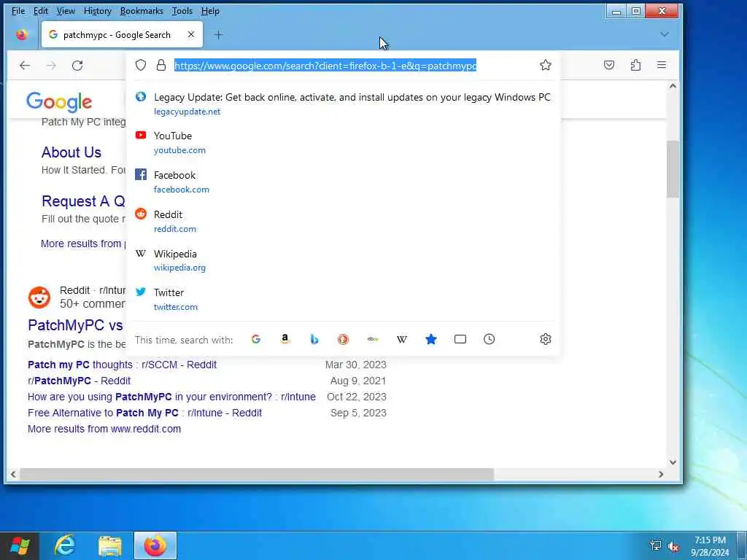Choose the Reddit suggestion
Screen dimensions: 747x560
pos(343,222)
